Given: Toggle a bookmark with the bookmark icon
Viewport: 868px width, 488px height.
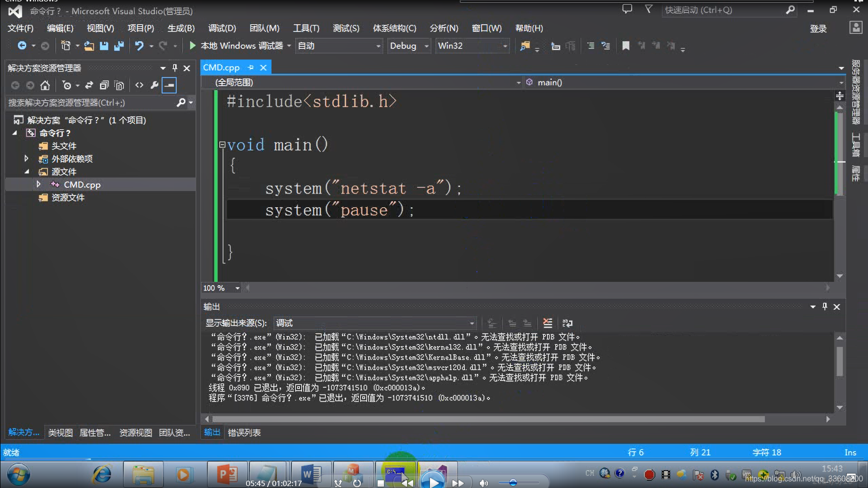Looking at the screenshot, I should point(625,46).
